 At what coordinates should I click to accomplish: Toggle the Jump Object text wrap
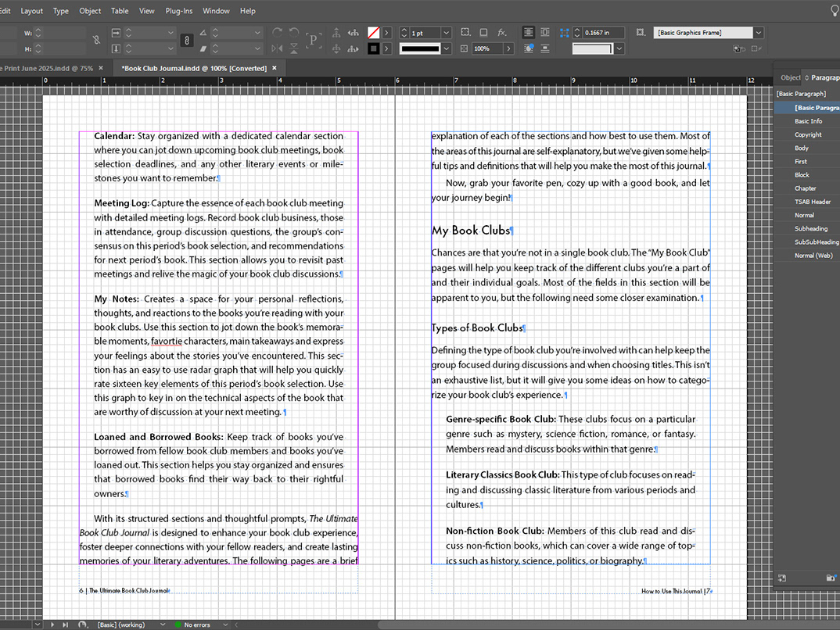pos(545,48)
